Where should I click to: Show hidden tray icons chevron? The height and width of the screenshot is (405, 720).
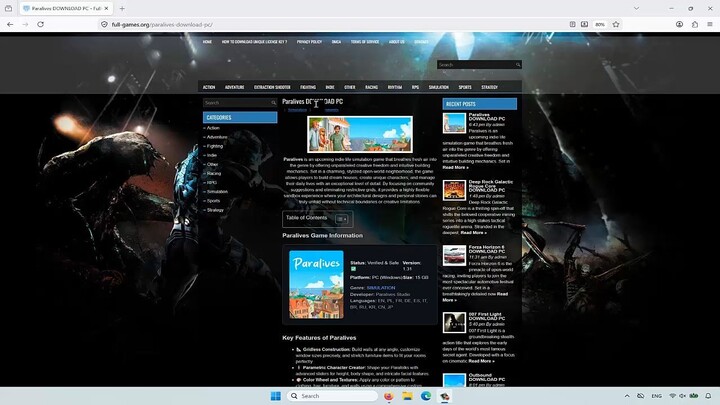pyautogui.click(x=627, y=396)
